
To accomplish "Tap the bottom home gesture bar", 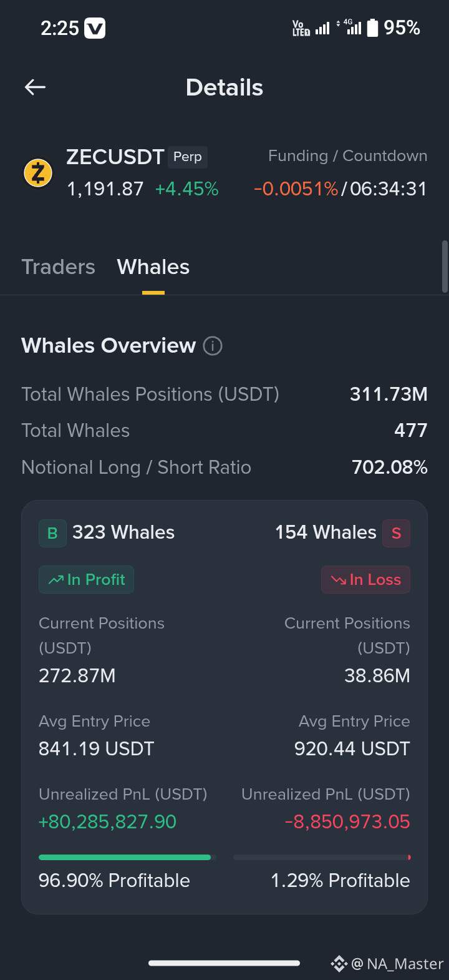I will (224, 963).
